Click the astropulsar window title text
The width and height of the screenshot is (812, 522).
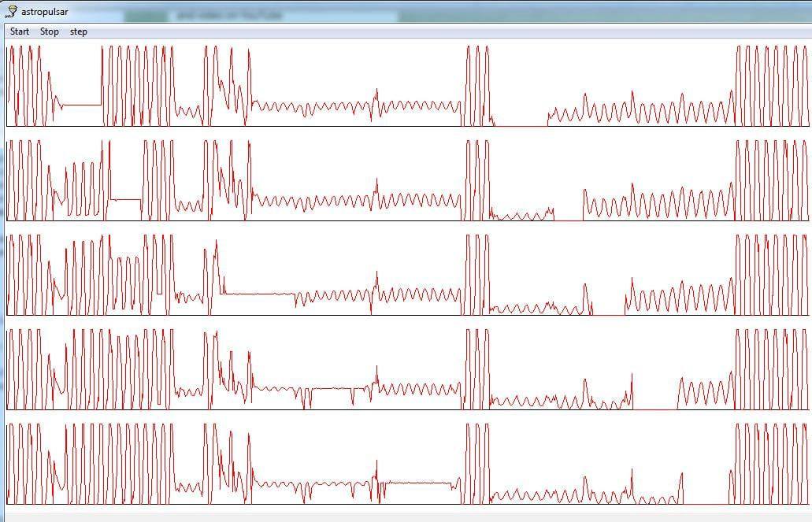(x=44, y=12)
